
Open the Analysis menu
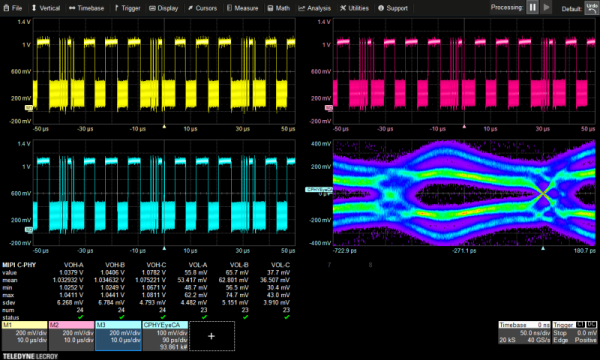click(315, 8)
